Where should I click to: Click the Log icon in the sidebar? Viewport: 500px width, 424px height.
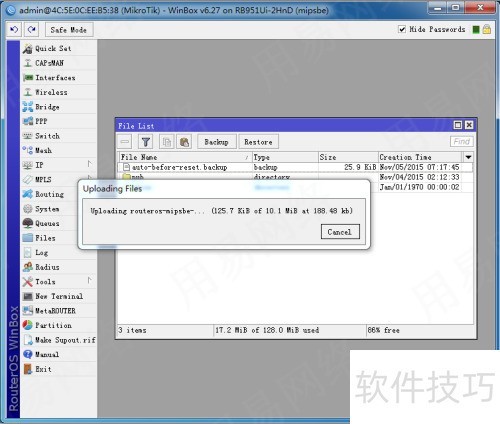tap(28, 253)
